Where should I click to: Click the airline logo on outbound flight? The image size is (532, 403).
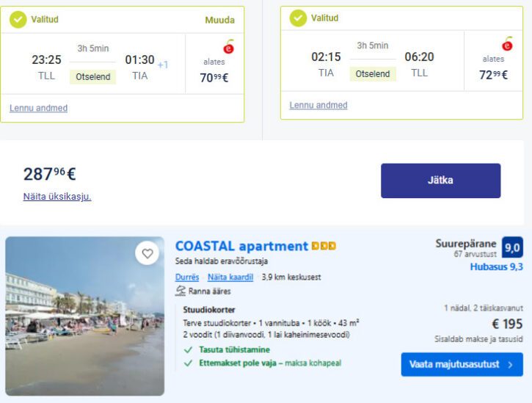coord(229,47)
